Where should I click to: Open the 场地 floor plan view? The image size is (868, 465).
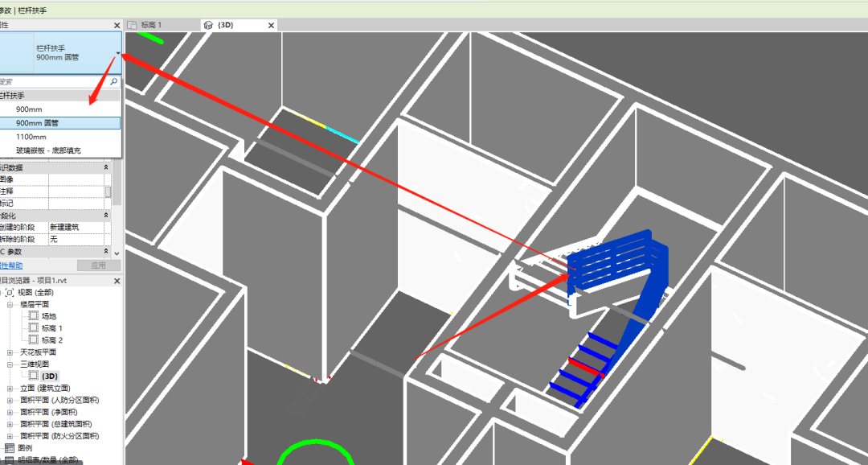pos(49,316)
